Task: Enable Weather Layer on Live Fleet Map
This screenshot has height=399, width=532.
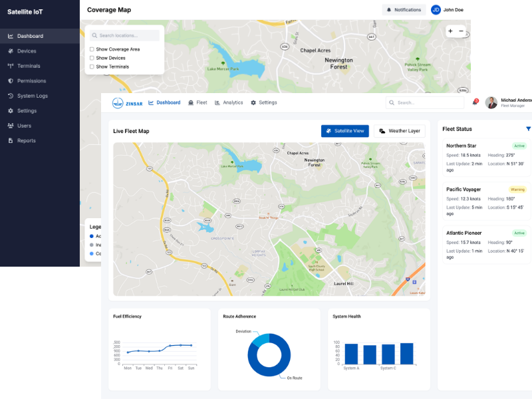Action: [400, 131]
